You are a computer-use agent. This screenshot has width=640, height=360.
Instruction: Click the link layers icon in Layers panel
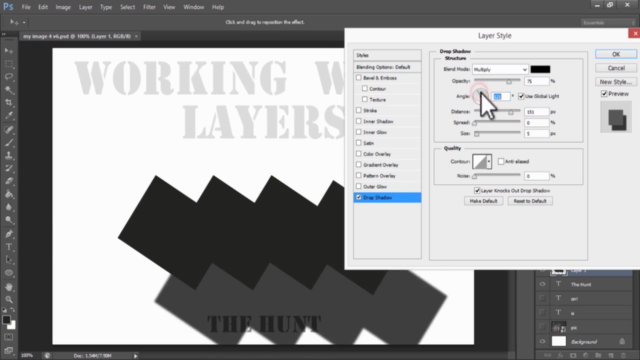pyautogui.click(x=547, y=356)
